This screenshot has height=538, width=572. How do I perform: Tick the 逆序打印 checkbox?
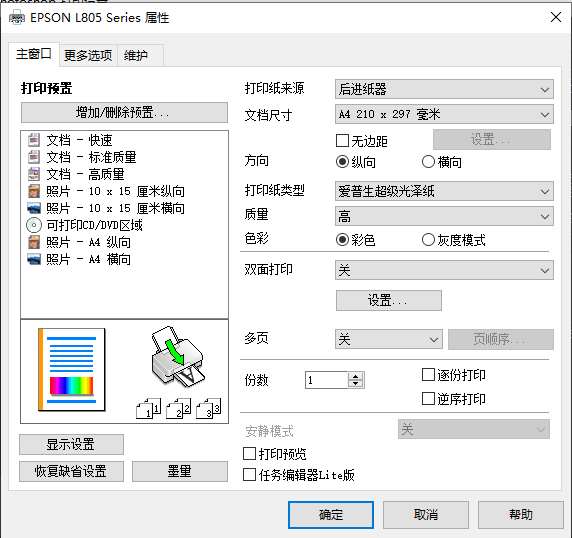428,398
